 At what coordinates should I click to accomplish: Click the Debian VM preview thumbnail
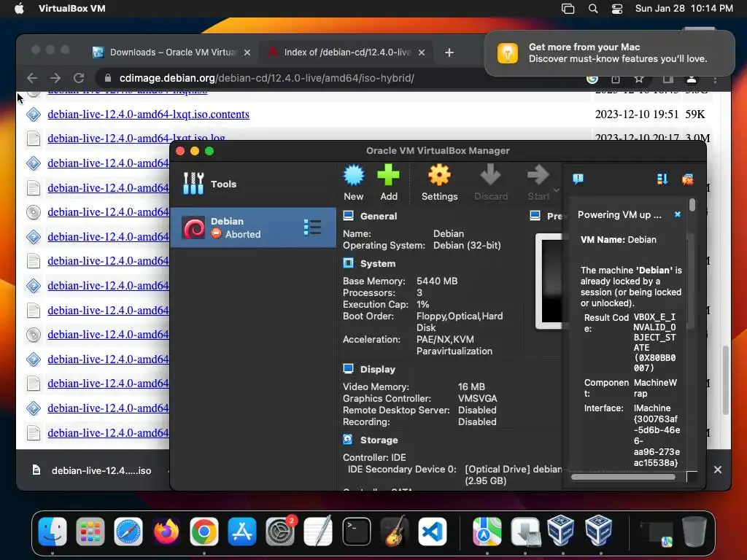pyautogui.click(x=549, y=281)
